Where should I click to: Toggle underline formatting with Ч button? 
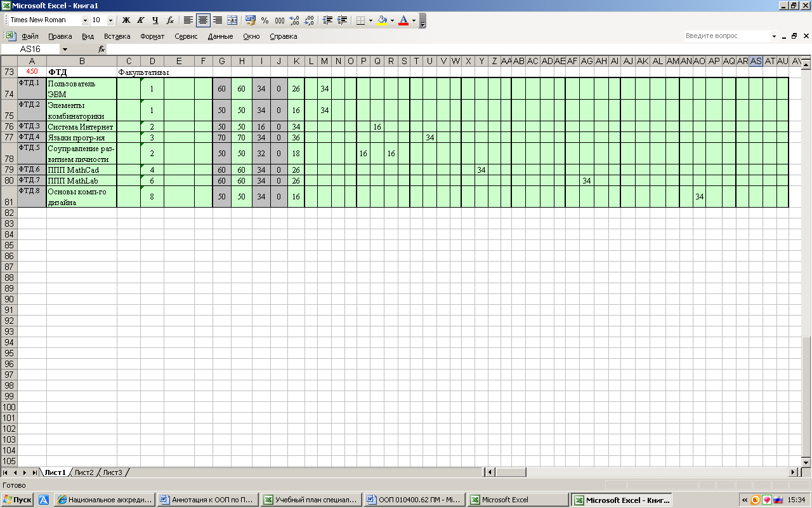click(155, 20)
